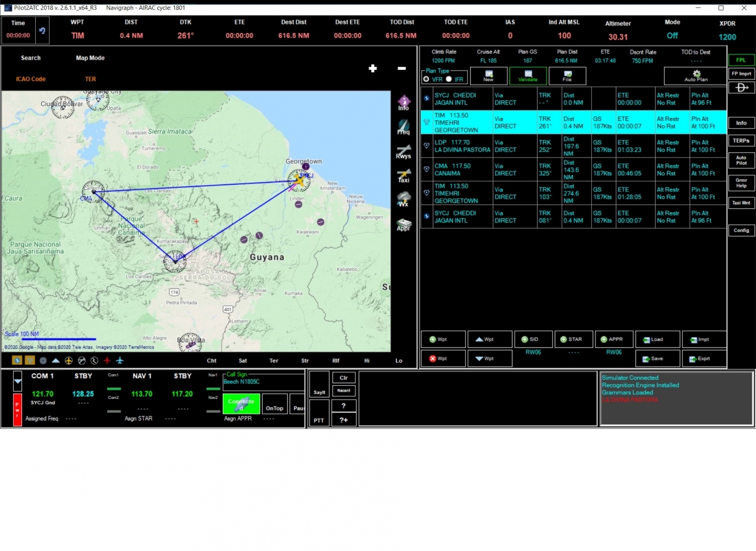
Task: Run Auto Plan gear button
Action: pos(695,76)
